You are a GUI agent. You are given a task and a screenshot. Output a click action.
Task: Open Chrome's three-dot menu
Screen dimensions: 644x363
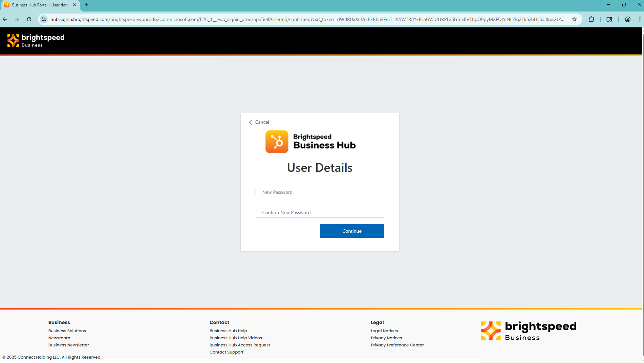tap(639, 19)
